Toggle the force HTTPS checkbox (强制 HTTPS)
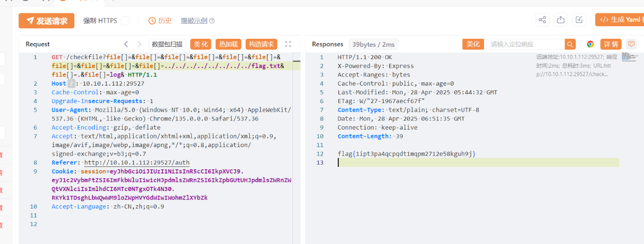644x244 pixels. pos(125,21)
